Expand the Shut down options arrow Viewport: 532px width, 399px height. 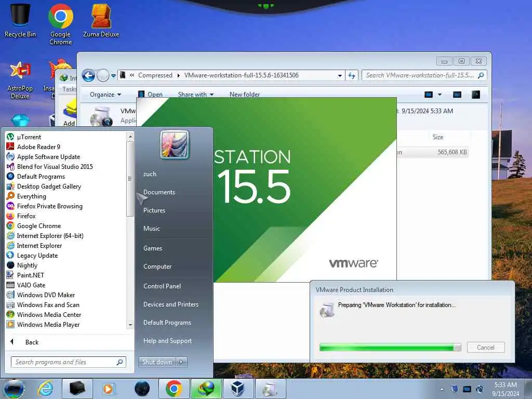click(x=181, y=362)
